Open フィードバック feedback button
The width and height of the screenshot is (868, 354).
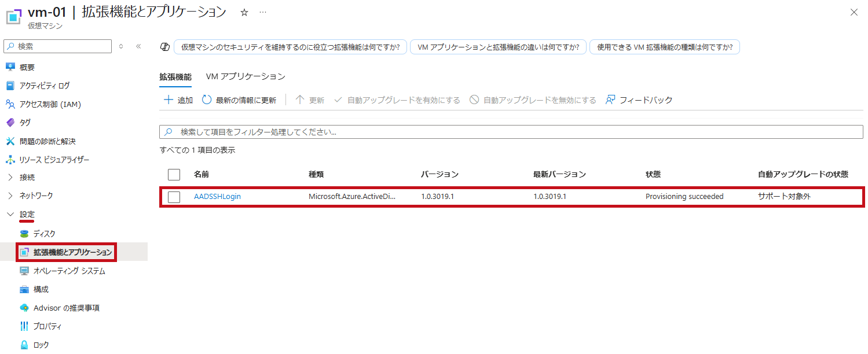(639, 100)
